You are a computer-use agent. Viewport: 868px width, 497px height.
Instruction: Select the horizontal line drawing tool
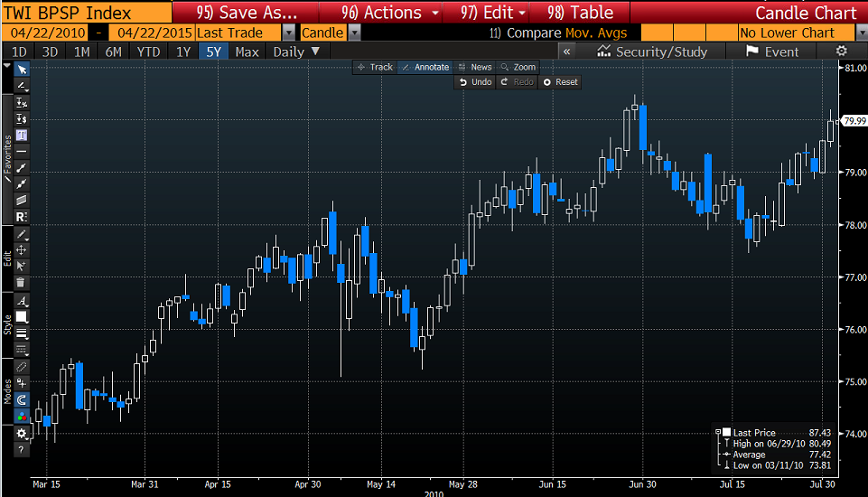pos(22,151)
